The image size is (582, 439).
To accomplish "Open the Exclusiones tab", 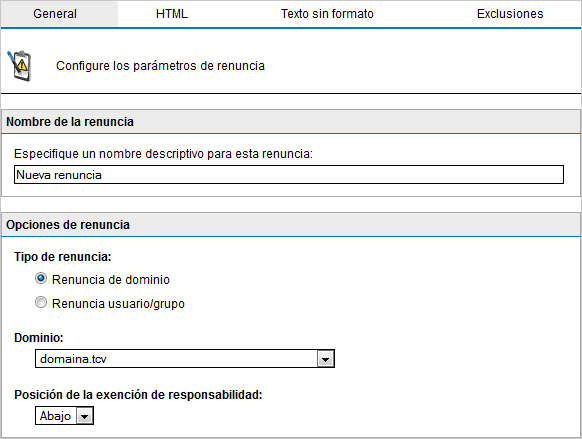I will tap(510, 14).
